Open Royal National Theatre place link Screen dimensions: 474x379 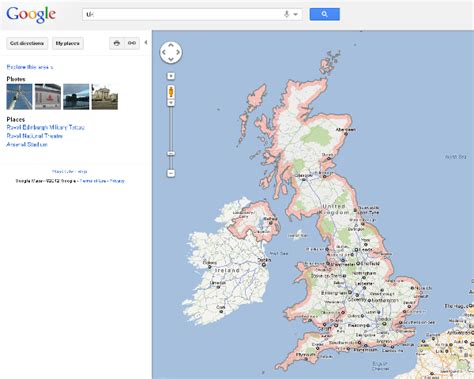[x=35, y=136]
